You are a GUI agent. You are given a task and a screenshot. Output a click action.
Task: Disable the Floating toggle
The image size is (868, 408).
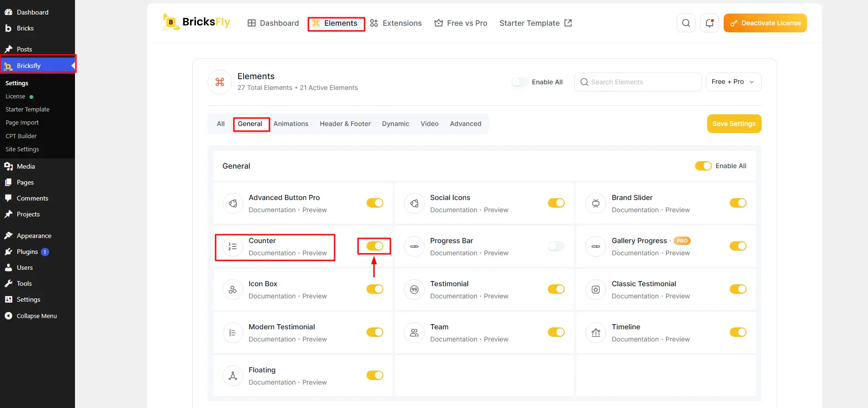click(x=375, y=375)
